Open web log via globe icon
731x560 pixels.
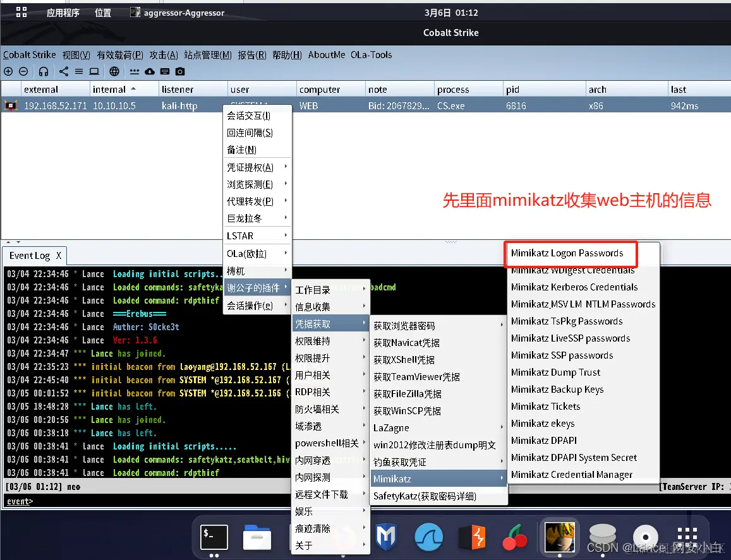[x=114, y=71]
